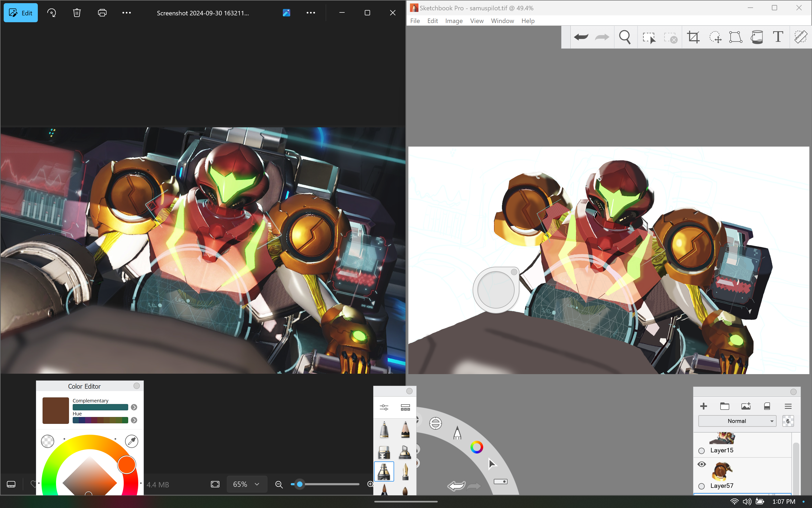This screenshot has height=508, width=812.
Task: Delete the screenshot in Photos
Action: click(x=77, y=13)
